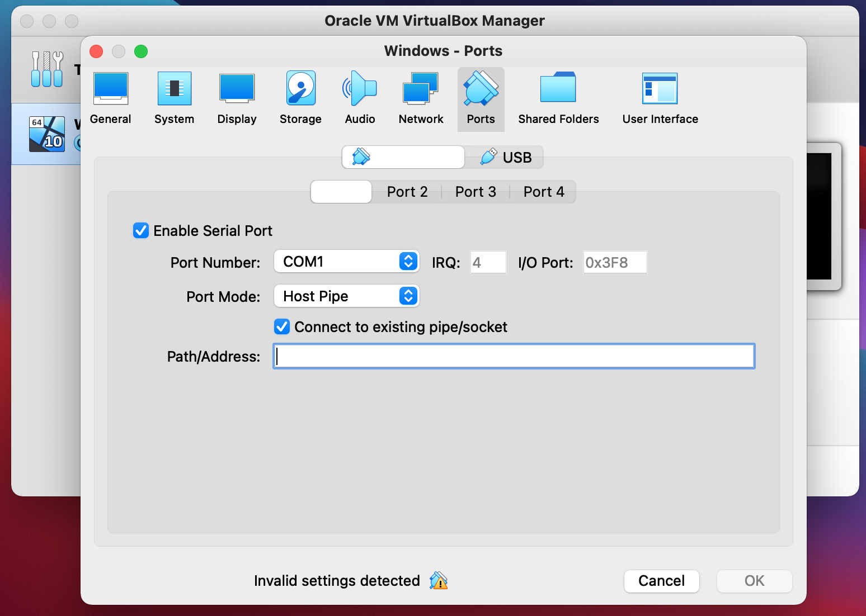This screenshot has width=866, height=616.
Task: Open the Display settings section
Action: point(237,99)
